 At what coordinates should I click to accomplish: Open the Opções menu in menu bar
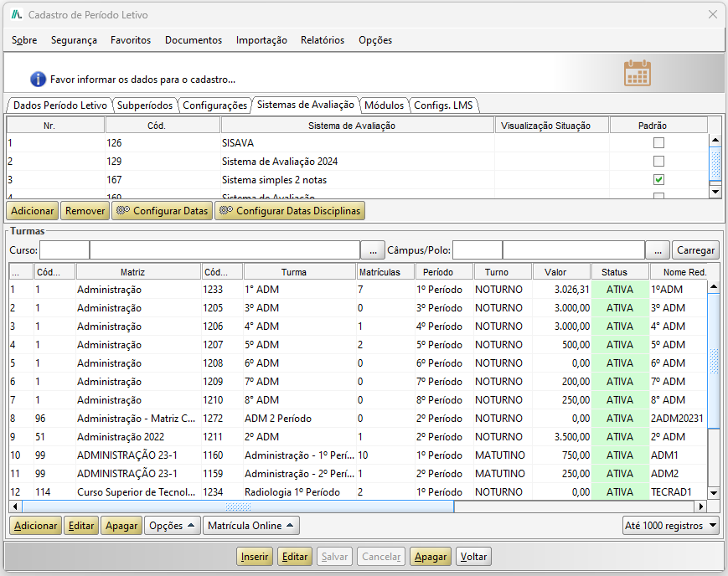pyautogui.click(x=375, y=40)
